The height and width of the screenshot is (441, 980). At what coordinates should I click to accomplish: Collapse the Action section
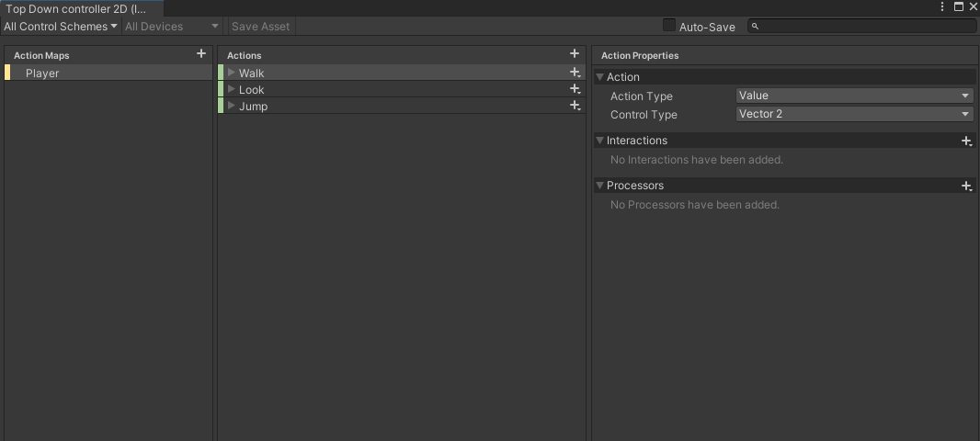point(600,77)
